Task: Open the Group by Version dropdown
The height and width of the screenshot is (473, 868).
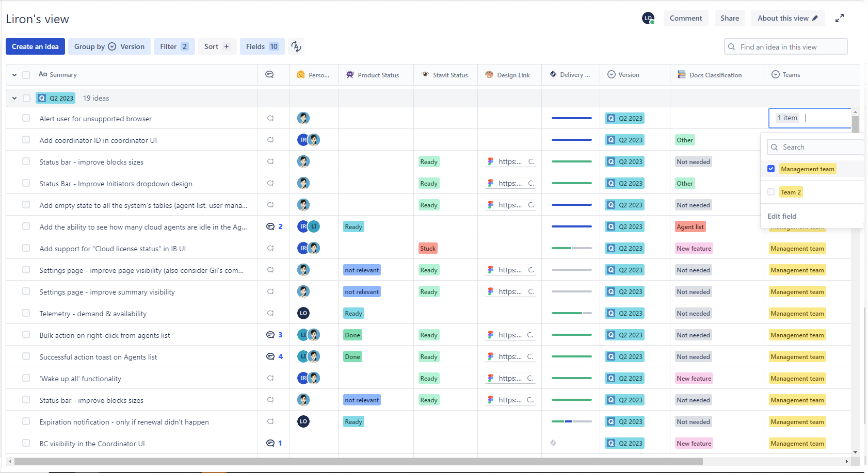Action: click(109, 46)
